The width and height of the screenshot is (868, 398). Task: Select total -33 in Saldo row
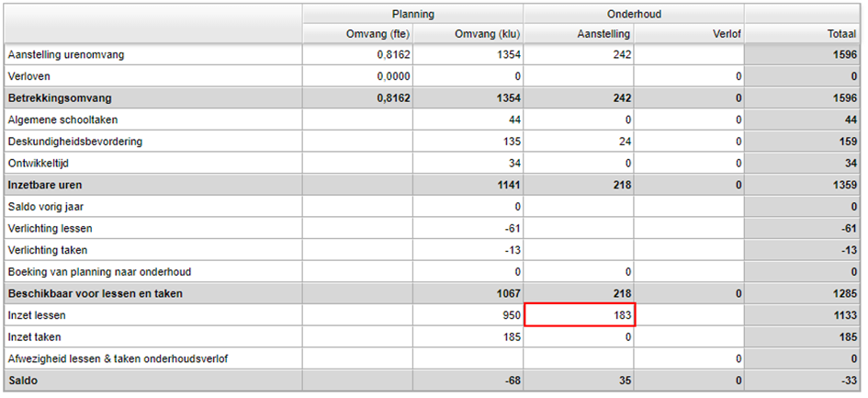tap(850, 381)
